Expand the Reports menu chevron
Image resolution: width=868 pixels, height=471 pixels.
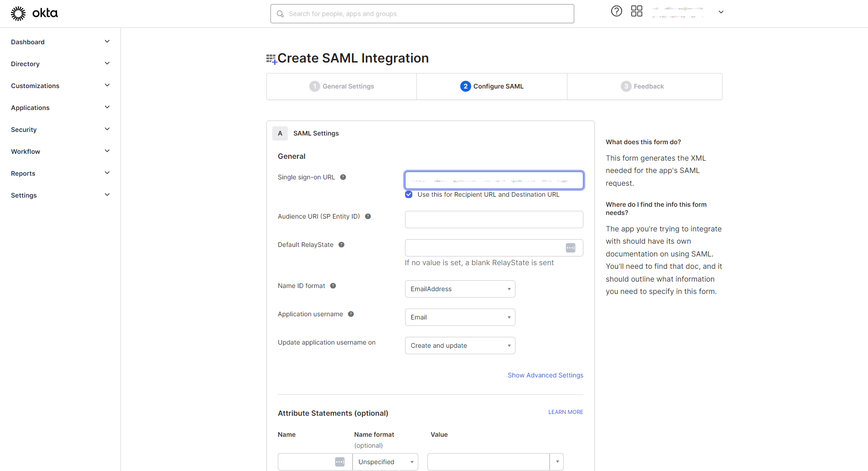[107, 173]
